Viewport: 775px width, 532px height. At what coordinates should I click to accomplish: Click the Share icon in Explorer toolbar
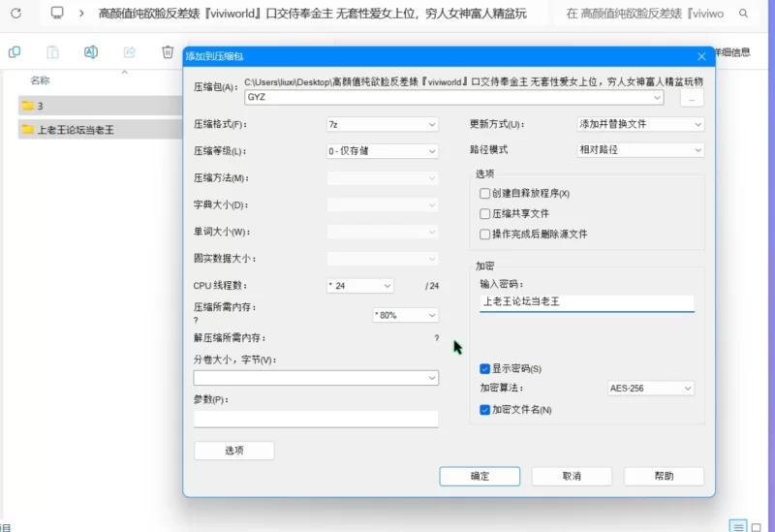coord(130,52)
